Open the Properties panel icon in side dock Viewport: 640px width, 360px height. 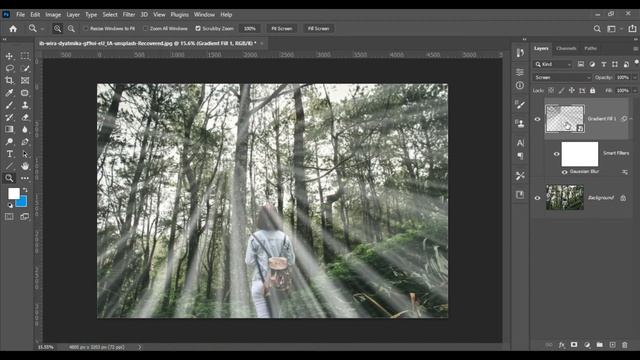click(x=520, y=72)
